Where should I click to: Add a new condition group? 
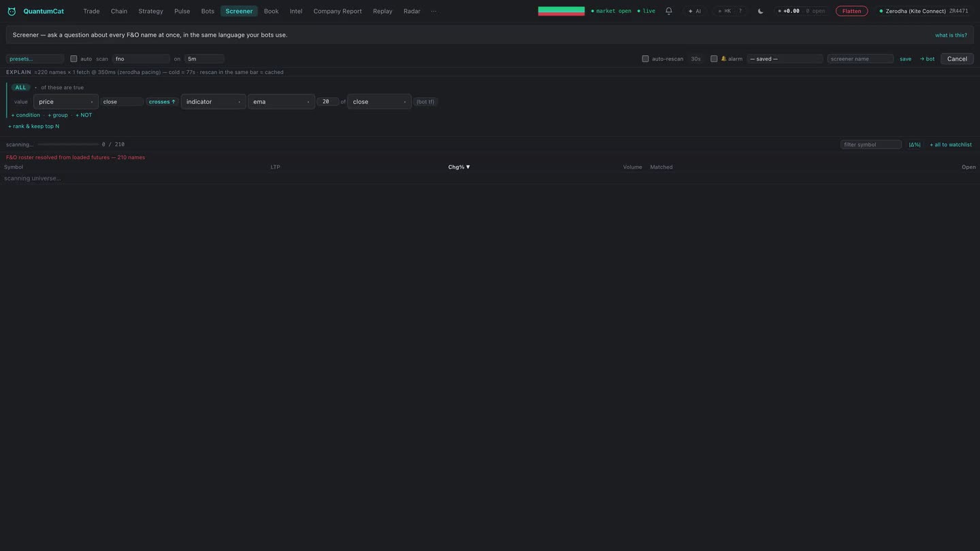pos(58,115)
